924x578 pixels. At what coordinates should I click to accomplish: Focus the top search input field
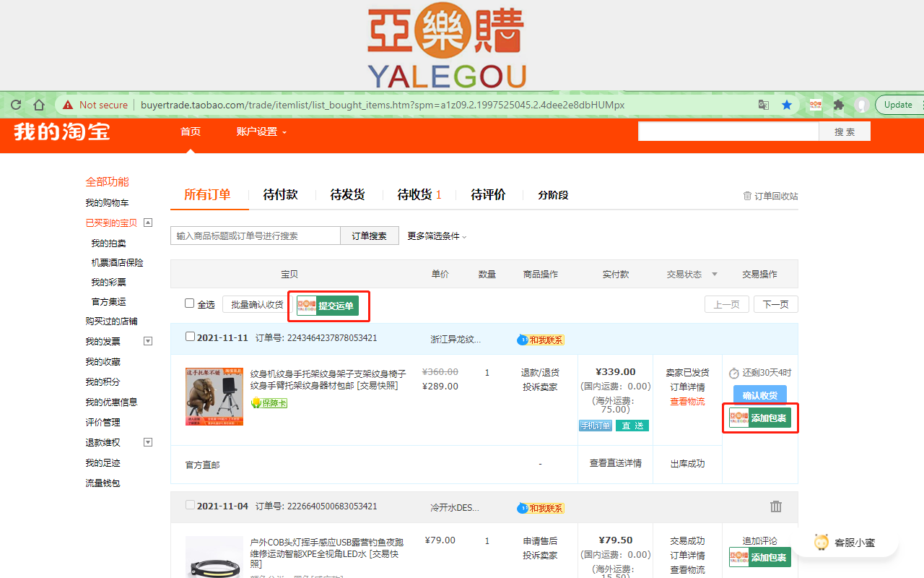pos(728,131)
